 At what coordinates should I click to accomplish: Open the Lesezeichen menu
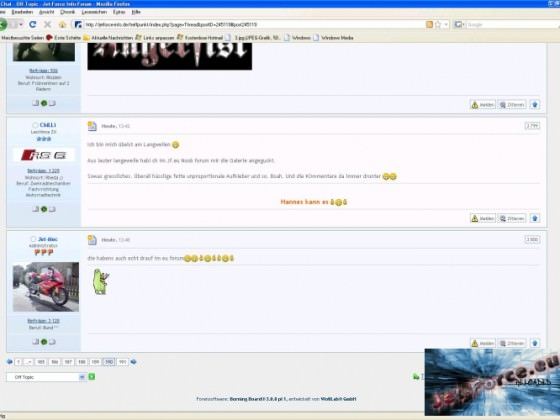pyautogui.click(x=94, y=12)
